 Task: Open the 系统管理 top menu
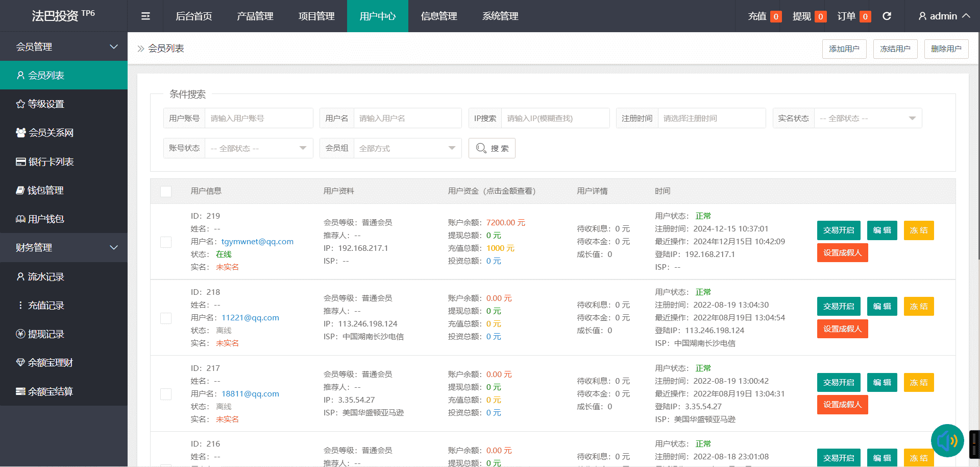click(x=500, y=16)
